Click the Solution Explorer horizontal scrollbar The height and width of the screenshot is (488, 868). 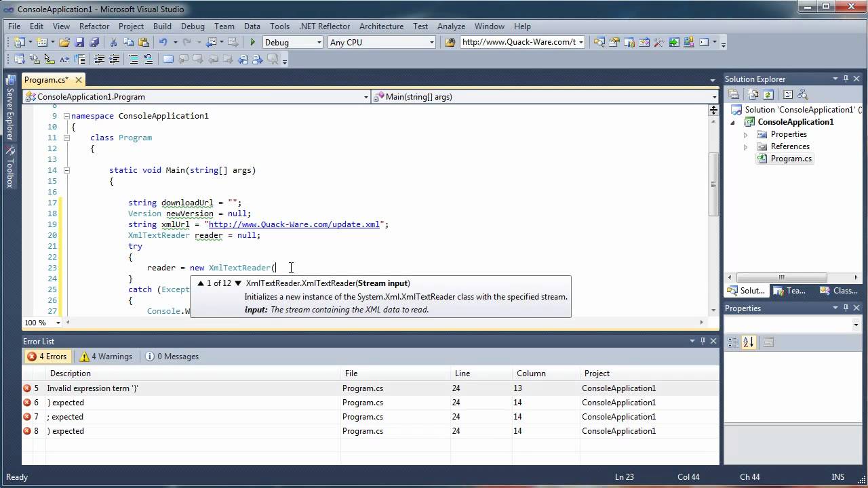point(782,277)
